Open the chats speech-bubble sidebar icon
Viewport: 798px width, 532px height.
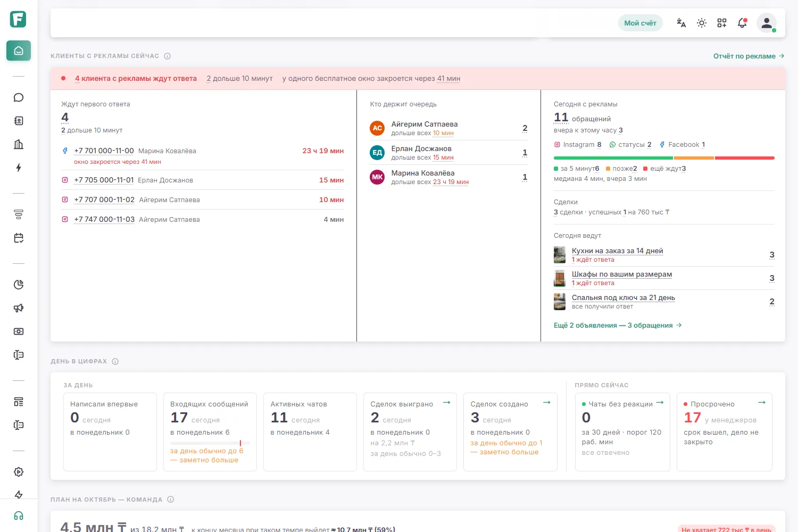coord(19,97)
